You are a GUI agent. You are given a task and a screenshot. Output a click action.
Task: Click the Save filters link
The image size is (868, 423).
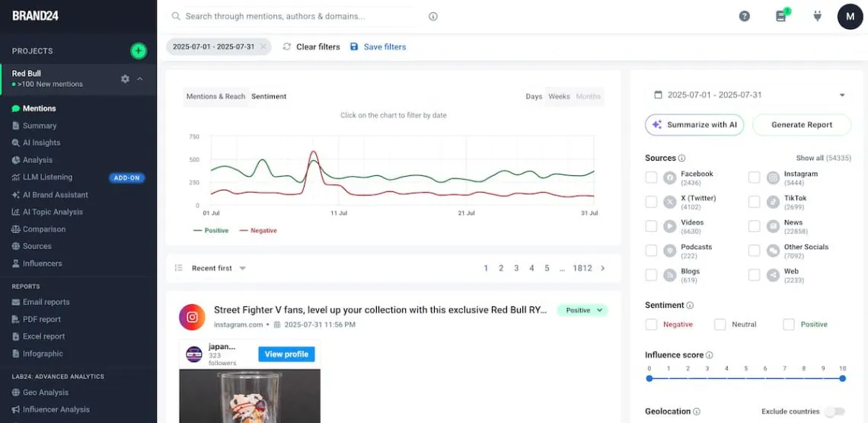point(378,46)
